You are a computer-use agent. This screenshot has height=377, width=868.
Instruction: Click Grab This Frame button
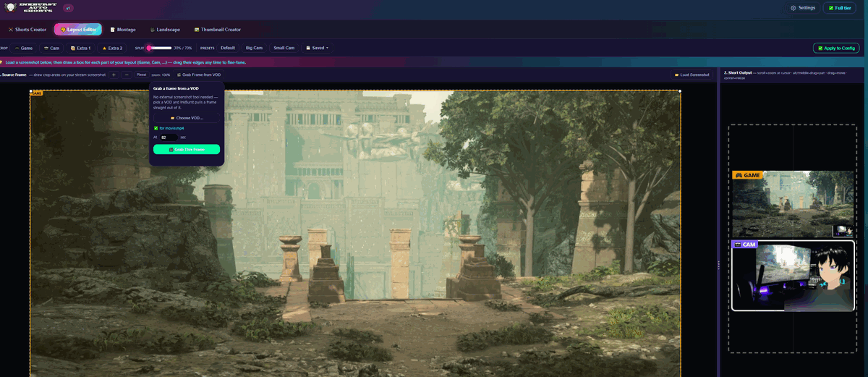187,149
